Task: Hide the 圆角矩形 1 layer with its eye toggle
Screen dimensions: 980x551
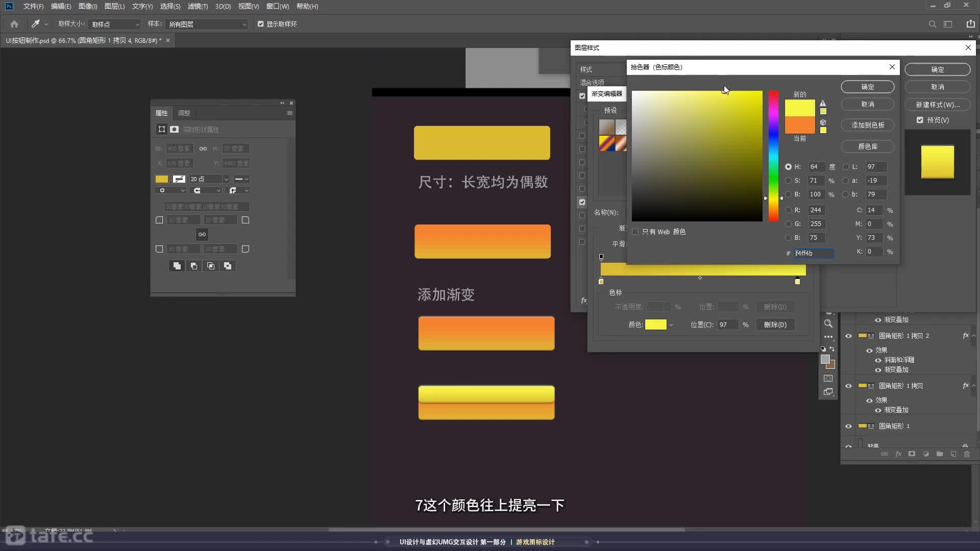Action: (x=848, y=427)
